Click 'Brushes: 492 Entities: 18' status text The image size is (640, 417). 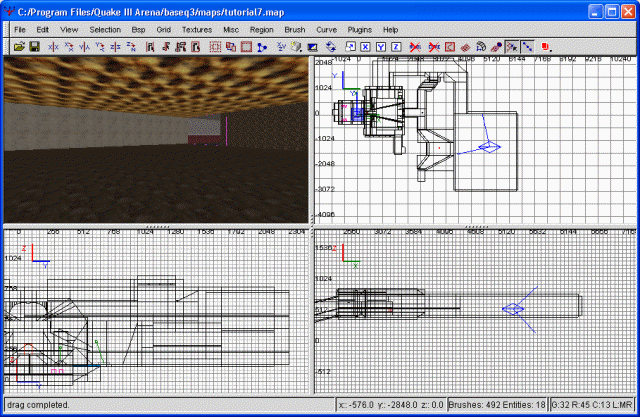point(497,405)
